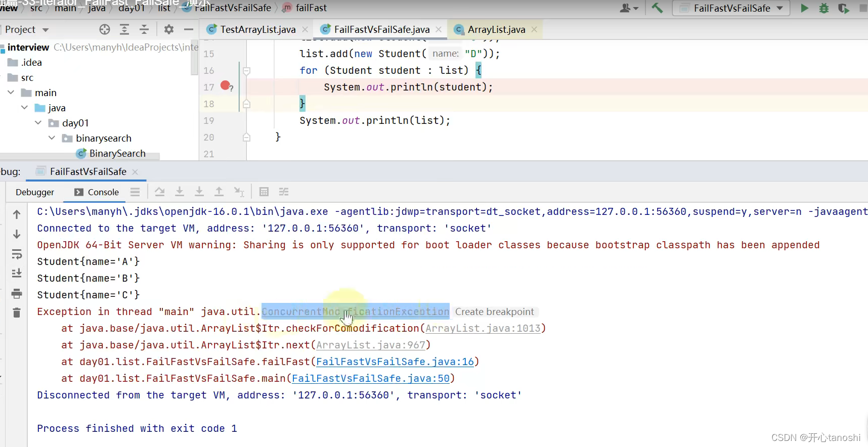Image resolution: width=868 pixels, height=447 pixels.
Task: Select the src folder in the tree
Action: tap(27, 77)
